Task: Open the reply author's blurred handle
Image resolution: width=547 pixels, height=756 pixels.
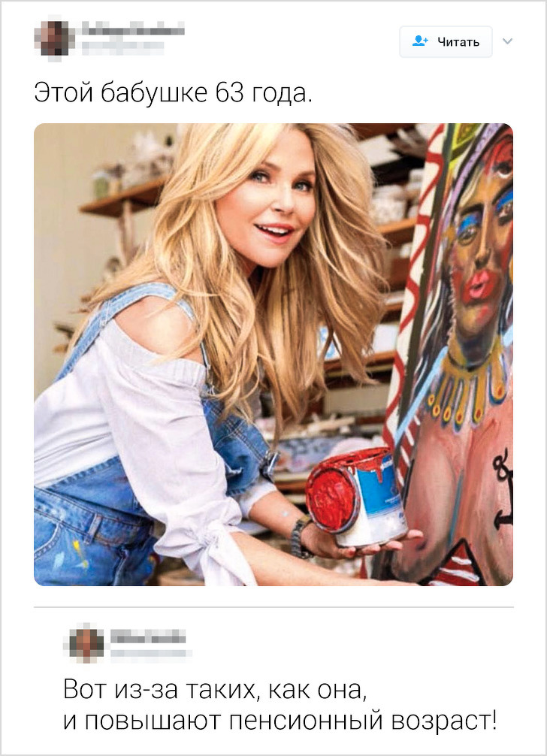Action: tap(150, 653)
